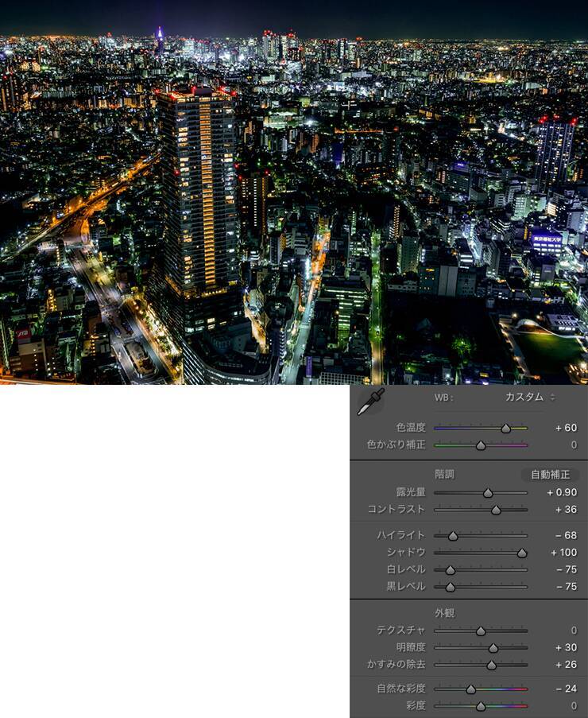The width and height of the screenshot is (588, 718).
Task: Select the 露光量 value field showing +0.90
Action: pos(561,493)
